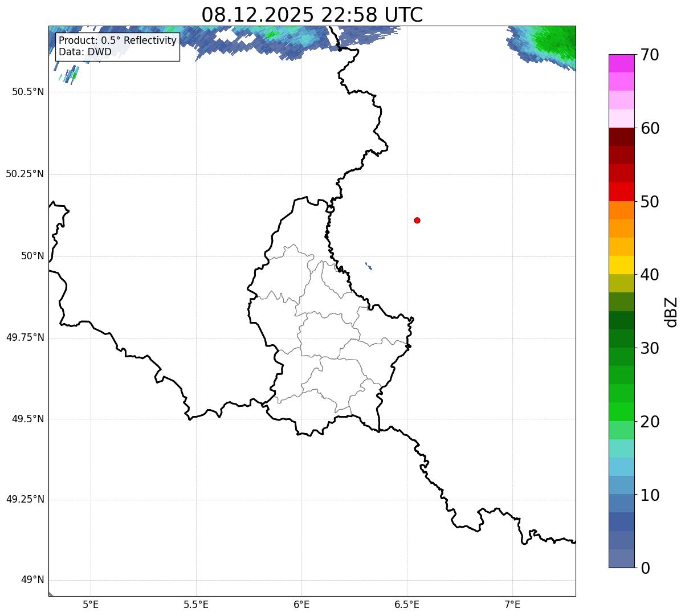Click the colorbar tick label 50
This screenshot has height=616, width=685.
[x=650, y=202]
